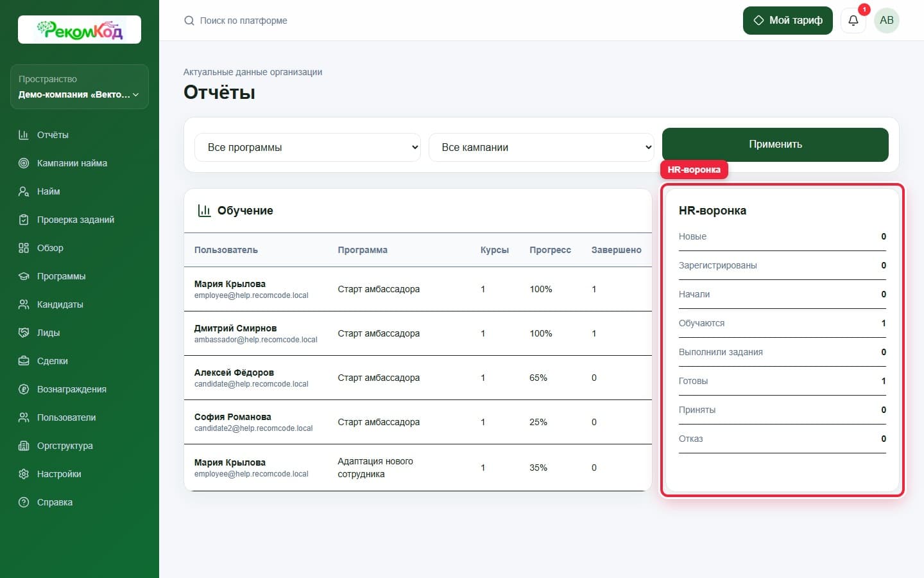Expand the Пространство workspace selector
The height and width of the screenshot is (578, 924).
(x=80, y=87)
